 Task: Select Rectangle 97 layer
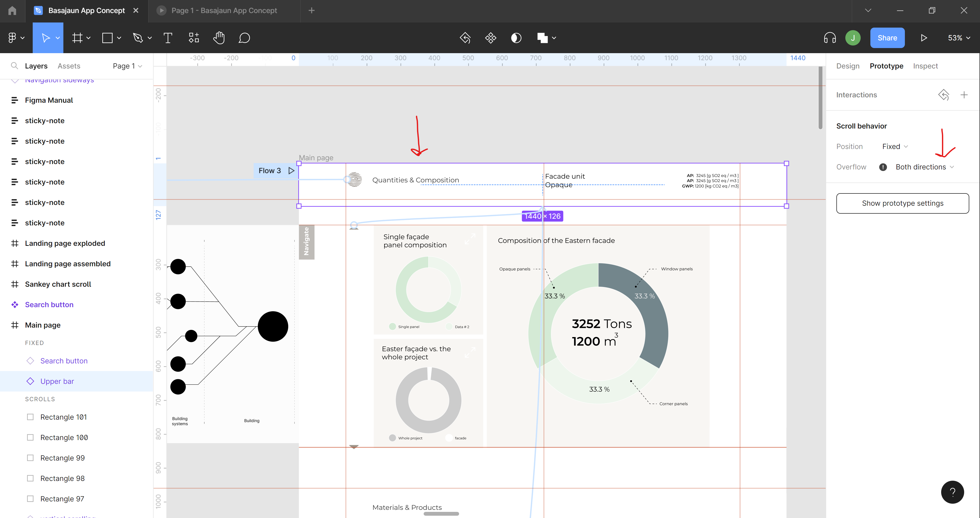[76, 499]
